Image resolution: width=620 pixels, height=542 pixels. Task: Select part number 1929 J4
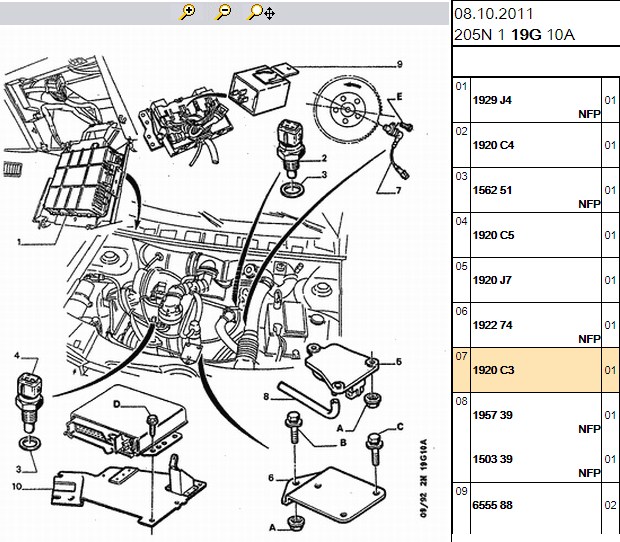coord(492,100)
